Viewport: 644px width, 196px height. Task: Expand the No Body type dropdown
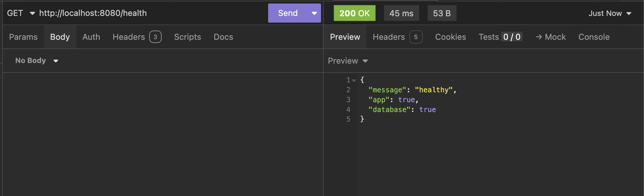point(37,60)
